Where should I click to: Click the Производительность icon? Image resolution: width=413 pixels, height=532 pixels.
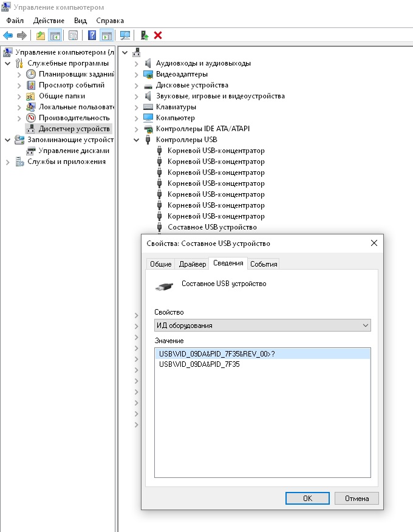(31, 118)
